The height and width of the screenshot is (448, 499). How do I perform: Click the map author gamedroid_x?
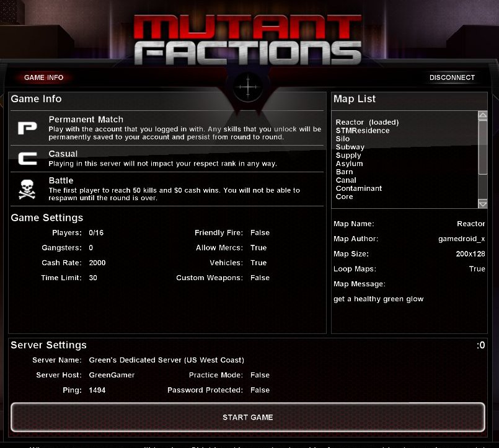(x=461, y=239)
